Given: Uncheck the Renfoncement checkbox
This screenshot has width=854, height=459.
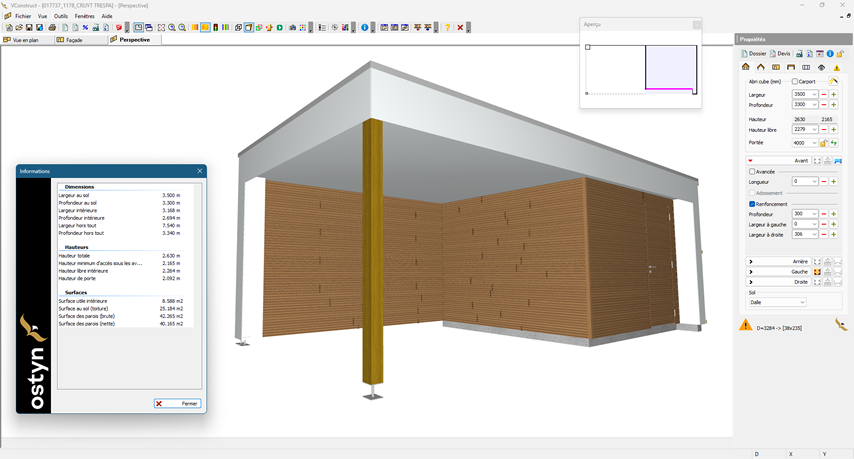Looking at the screenshot, I should coord(752,204).
